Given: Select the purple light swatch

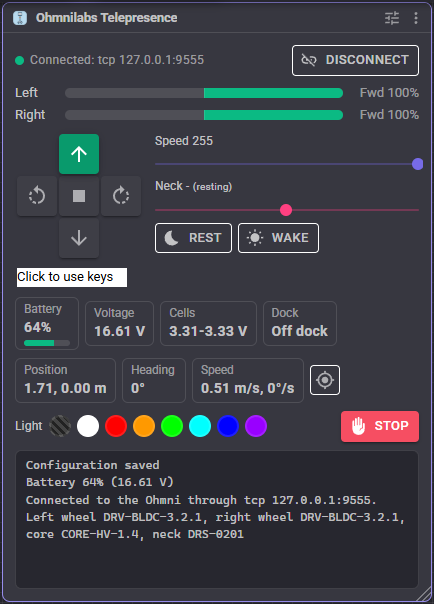Looking at the screenshot, I should pos(256,426).
